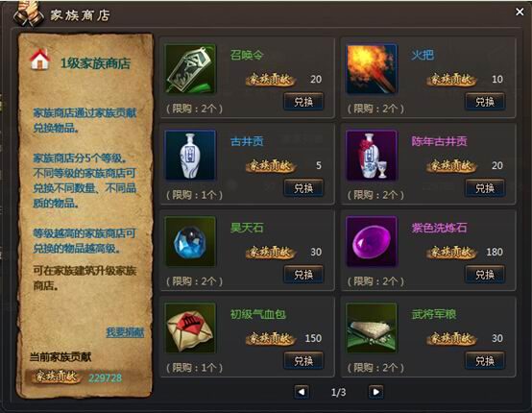Click the 召唤令 green token icon
Viewport: 532px width, 413px height.
[x=190, y=69]
